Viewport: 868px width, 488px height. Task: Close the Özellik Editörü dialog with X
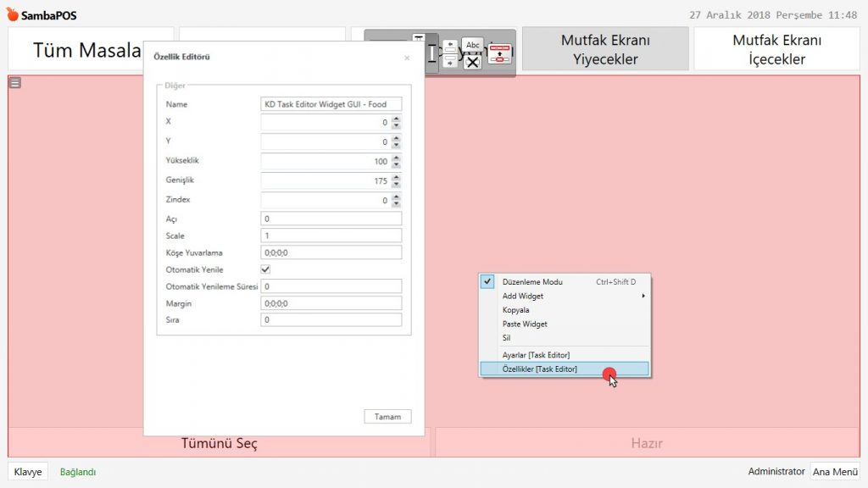point(407,58)
